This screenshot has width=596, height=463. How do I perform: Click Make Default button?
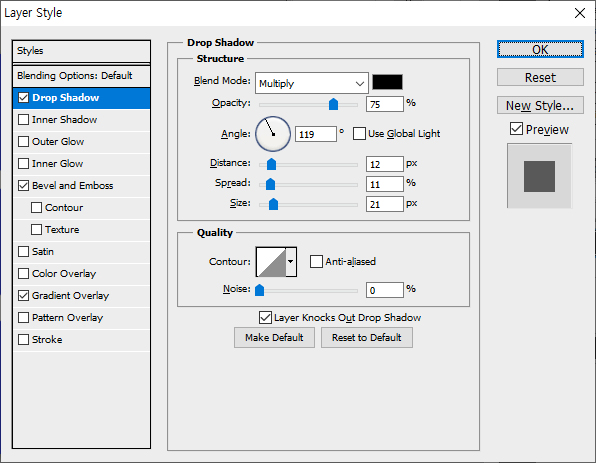(x=274, y=338)
